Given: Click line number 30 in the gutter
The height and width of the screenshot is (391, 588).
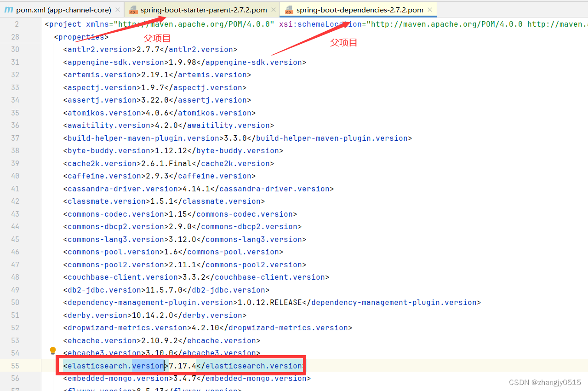Looking at the screenshot, I should pos(15,49).
